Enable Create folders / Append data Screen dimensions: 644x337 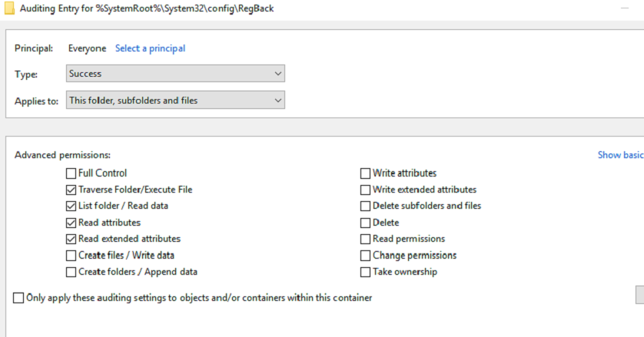71,272
